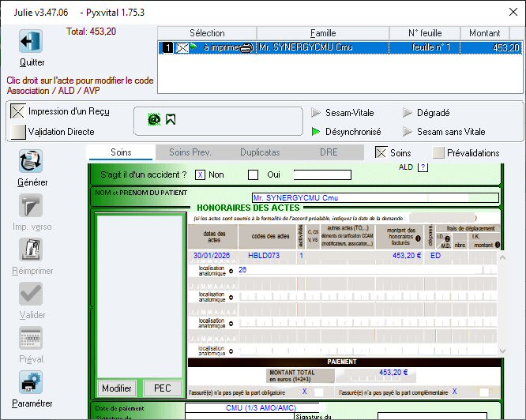Open Paramétrer printer settings icon

point(31,383)
